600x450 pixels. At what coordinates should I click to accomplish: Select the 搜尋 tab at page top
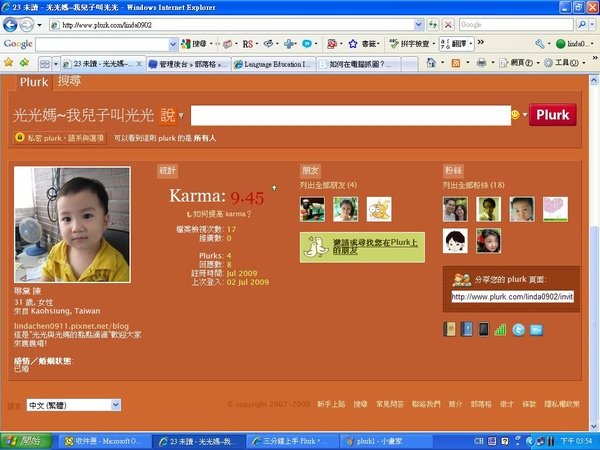point(69,81)
